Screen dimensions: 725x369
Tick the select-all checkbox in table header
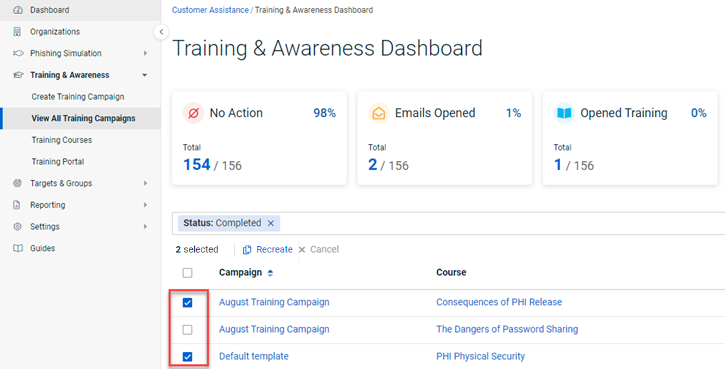(x=187, y=273)
